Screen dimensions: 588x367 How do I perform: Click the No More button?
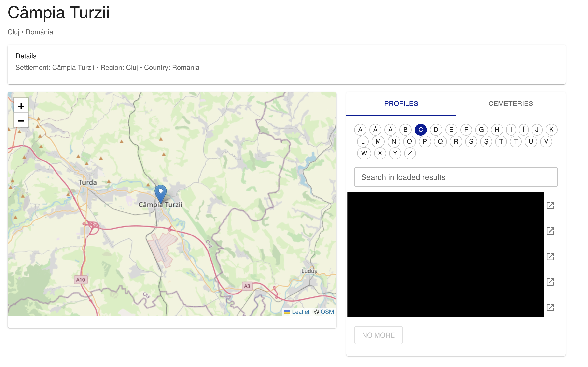(x=378, y=335)
